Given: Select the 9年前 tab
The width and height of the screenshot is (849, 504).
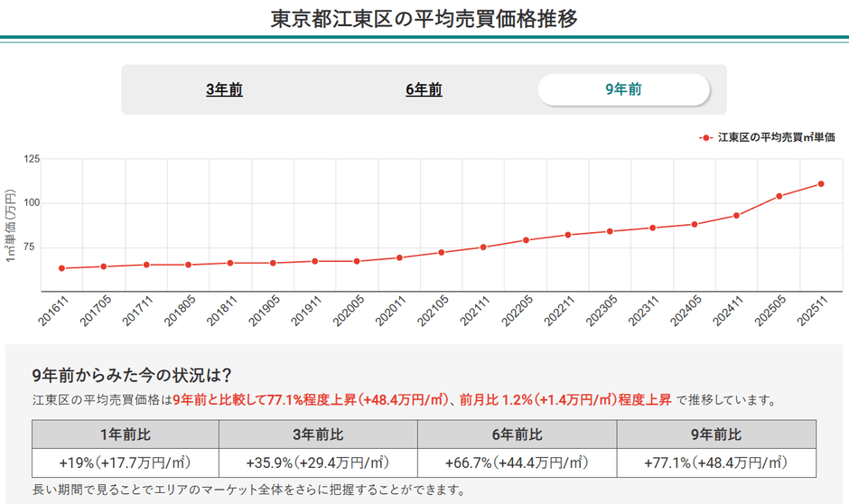Looking at the screenshot, I should [624, 89].
